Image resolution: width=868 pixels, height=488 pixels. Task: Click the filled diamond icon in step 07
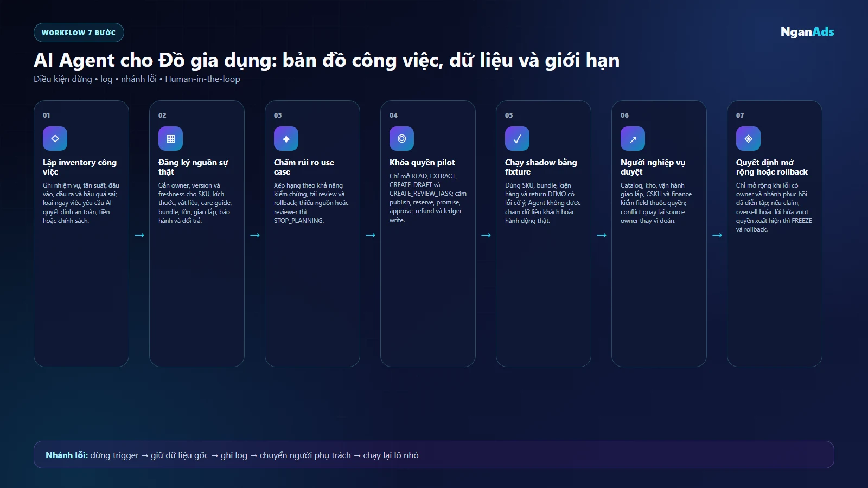pyautogui.click(x=748, y=139)
